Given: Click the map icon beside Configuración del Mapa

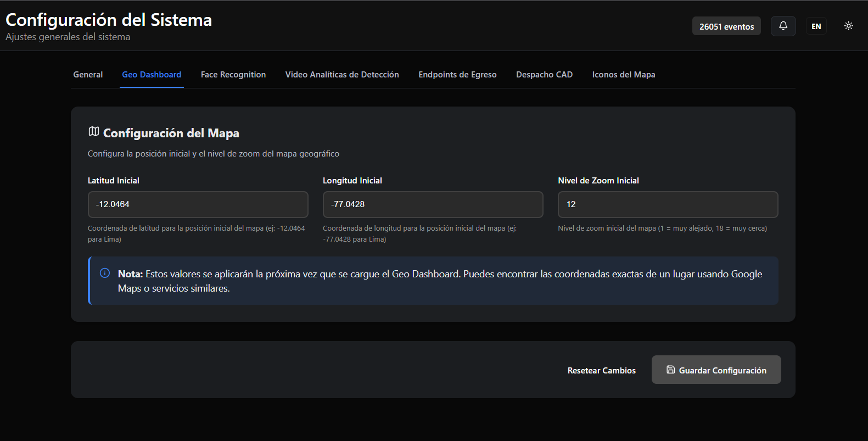Looking at the screenshot, I should click(x=94, y=132).
